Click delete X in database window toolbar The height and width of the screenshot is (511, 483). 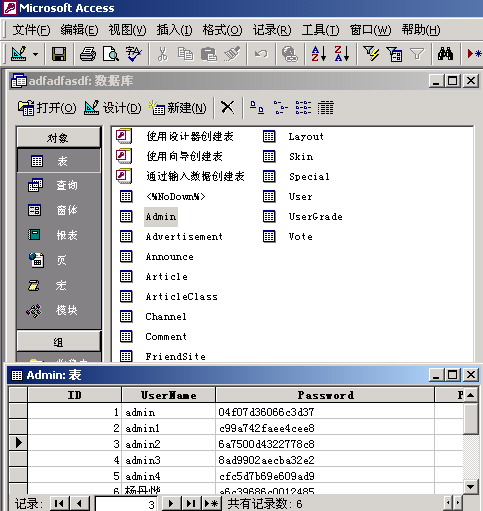[x=228, y=107]
